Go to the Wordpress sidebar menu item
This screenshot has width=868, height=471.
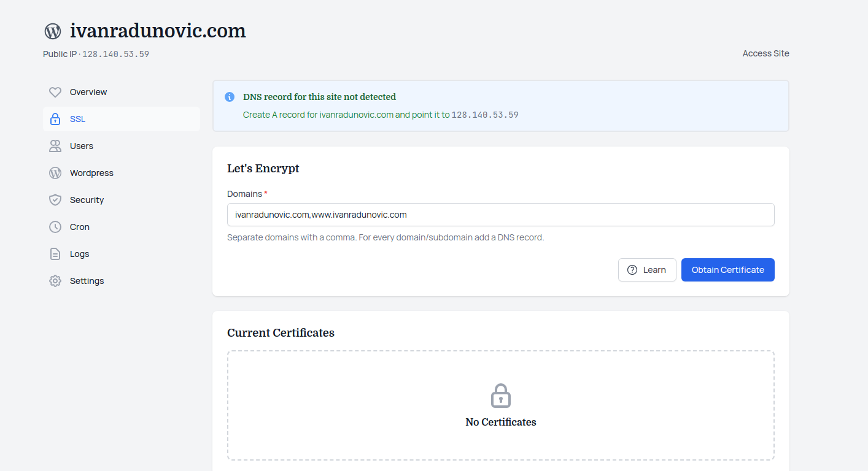91,173
